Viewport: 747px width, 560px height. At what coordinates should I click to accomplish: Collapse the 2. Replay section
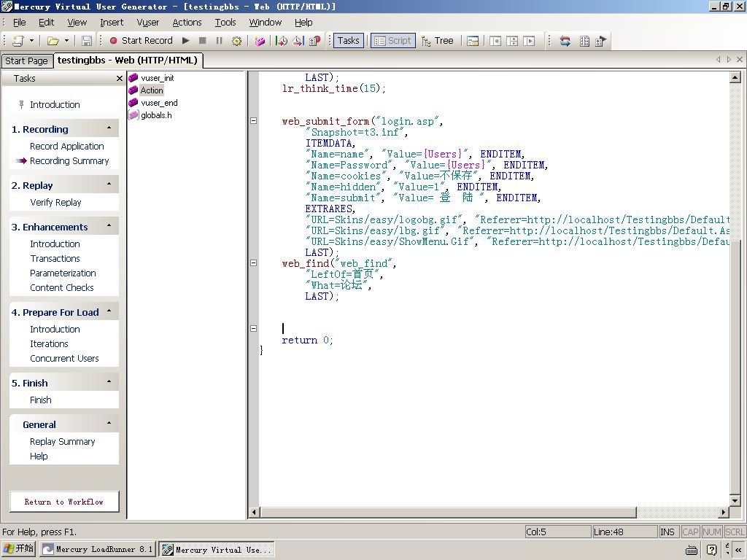tap(109, 184)
